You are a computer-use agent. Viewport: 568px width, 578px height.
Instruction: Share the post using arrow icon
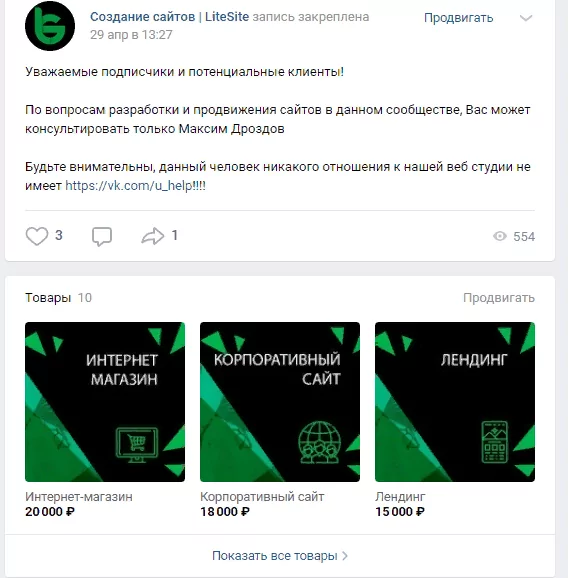(x=153, y=236)
